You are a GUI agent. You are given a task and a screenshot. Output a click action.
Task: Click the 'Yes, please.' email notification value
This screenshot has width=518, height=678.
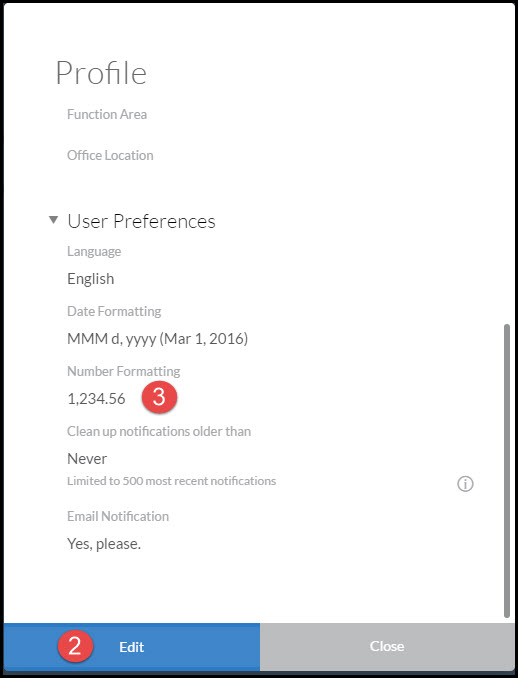coord(104,544)
